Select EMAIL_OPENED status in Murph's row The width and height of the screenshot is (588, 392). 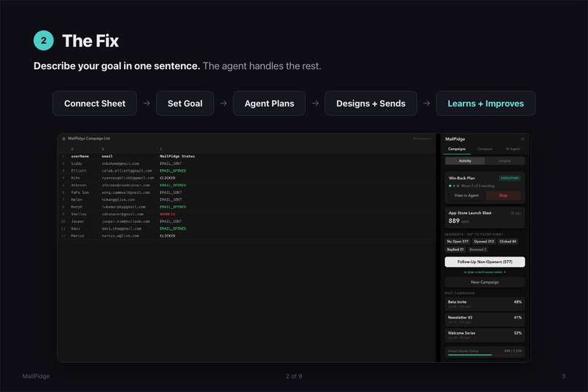(x=172, y=207)
